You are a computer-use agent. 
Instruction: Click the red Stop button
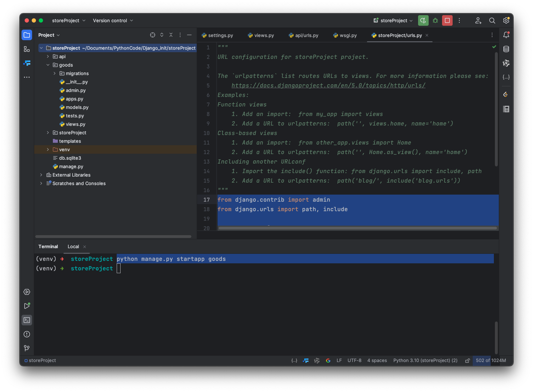[x=447, y=20]
